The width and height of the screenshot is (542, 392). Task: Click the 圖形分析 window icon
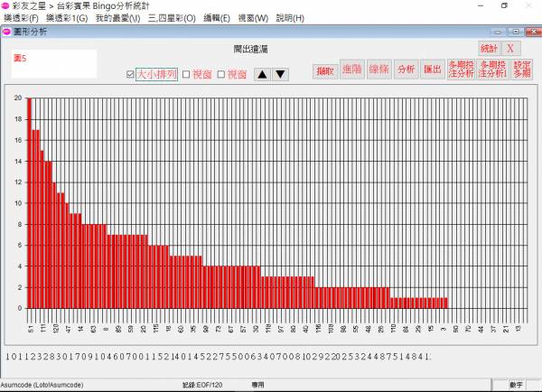click(x=6, y=32)
